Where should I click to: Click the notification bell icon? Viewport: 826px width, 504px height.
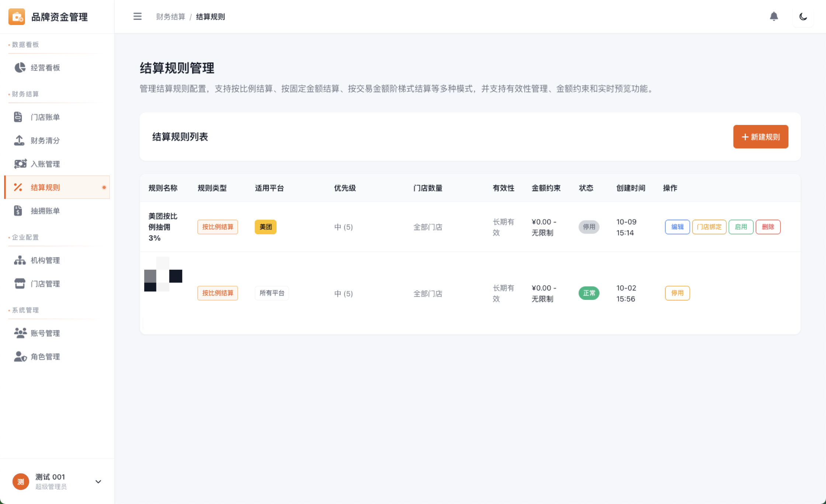[x=774, y=17]
